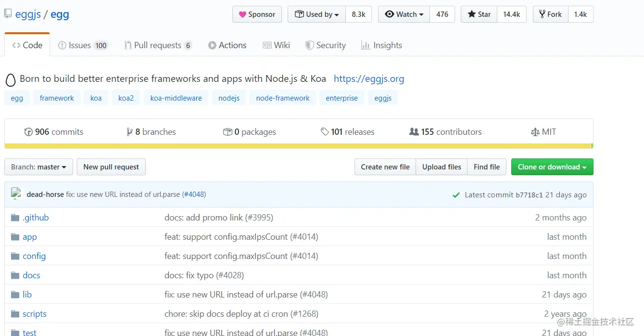Click the yellow language bar
Screen dimensions: 644x336
[297, 146]
